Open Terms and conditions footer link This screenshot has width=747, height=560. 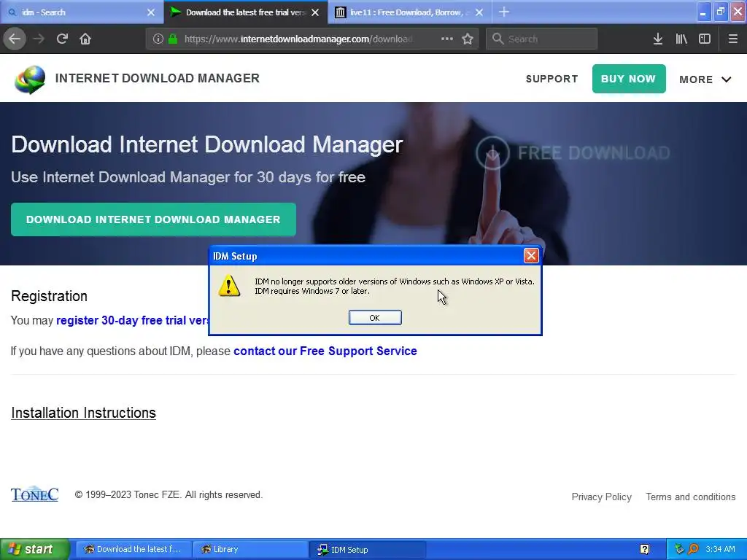690,497
